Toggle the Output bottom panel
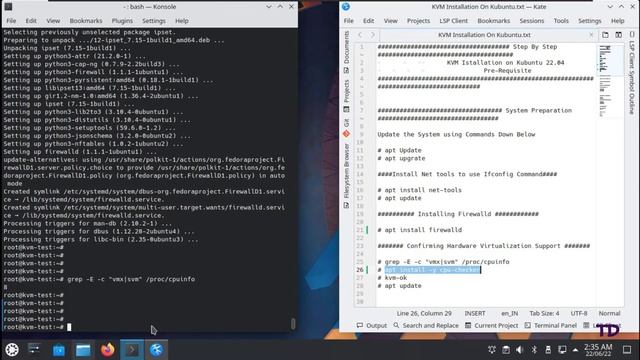 click(371, 326)
